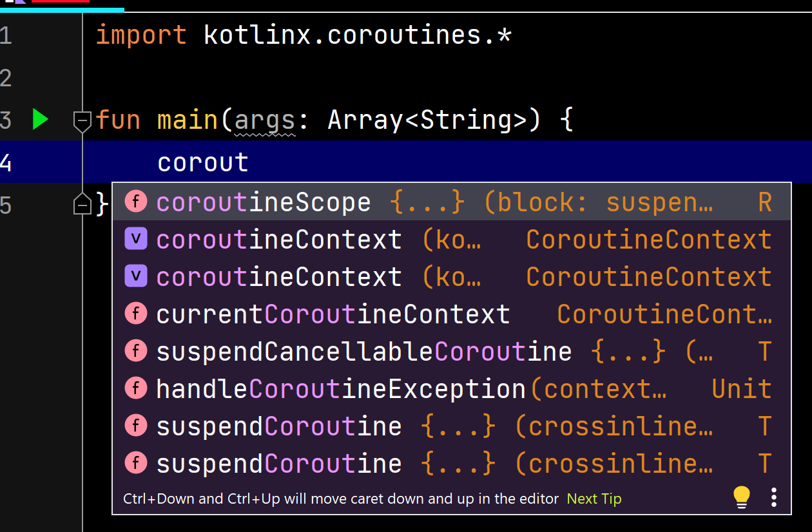Click line number 1 in the gutter

point(6,35)
